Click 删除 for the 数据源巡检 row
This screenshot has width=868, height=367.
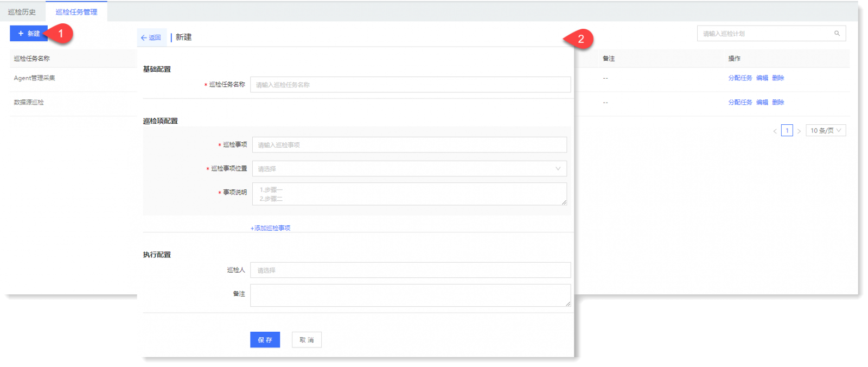click(778, 102)
